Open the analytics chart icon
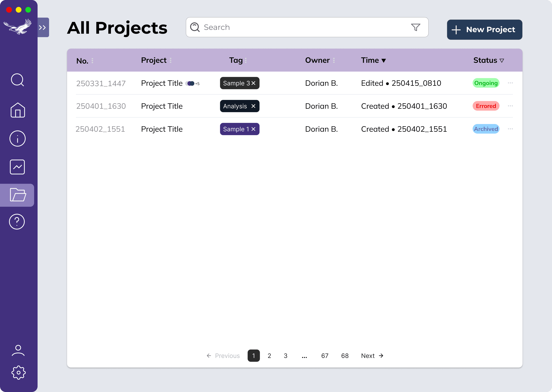Image resolution: width=552 pixels, height=392 pixels. click(17, 167)
